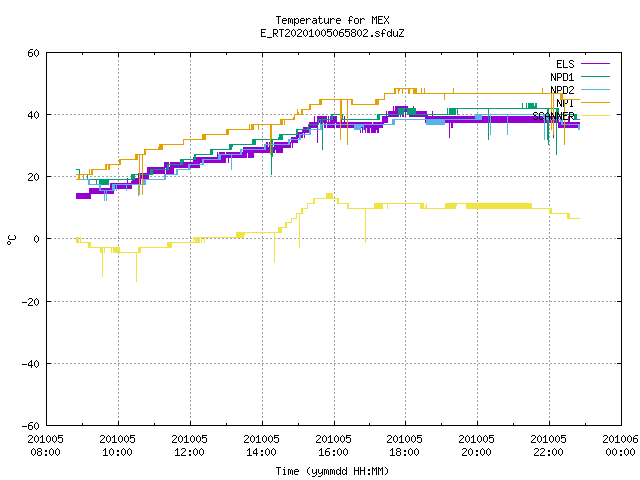Click the 201005 10:00 x-axis tick label

click(x=117, y=446)
